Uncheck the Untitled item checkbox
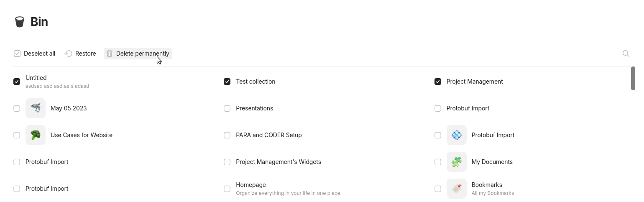Viewport: 644px width, 202px height. [x=17, y=82]
